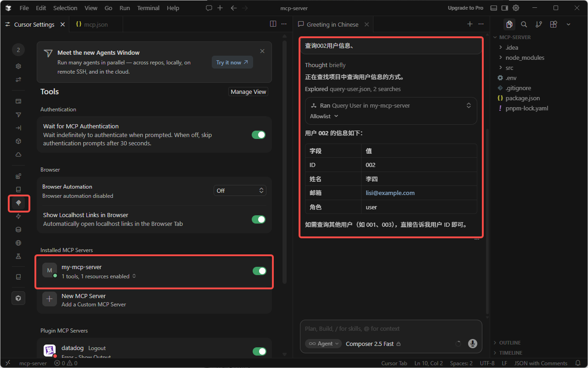Screen dimensions: 588x368
Task: Open the lightning bolt Hooks icon
Action: pos(18,216)
